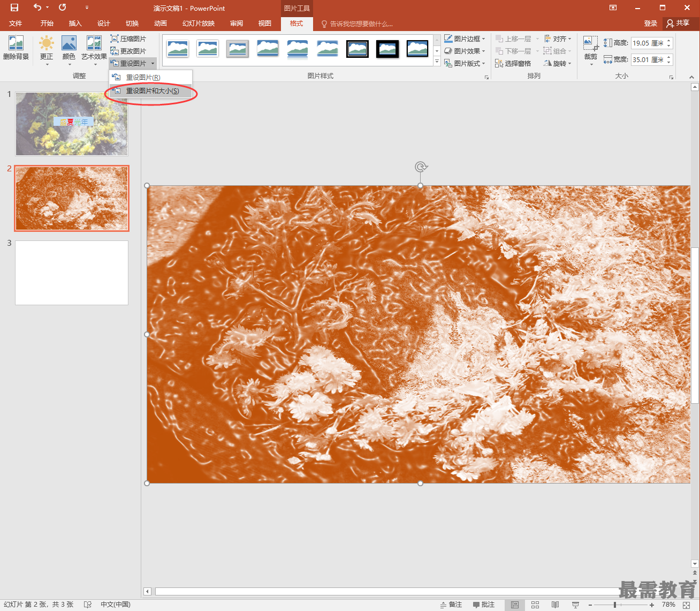Click the Reset Picture (重设图片) button
The height and width of the screenshot is (611, 700).
129,63
